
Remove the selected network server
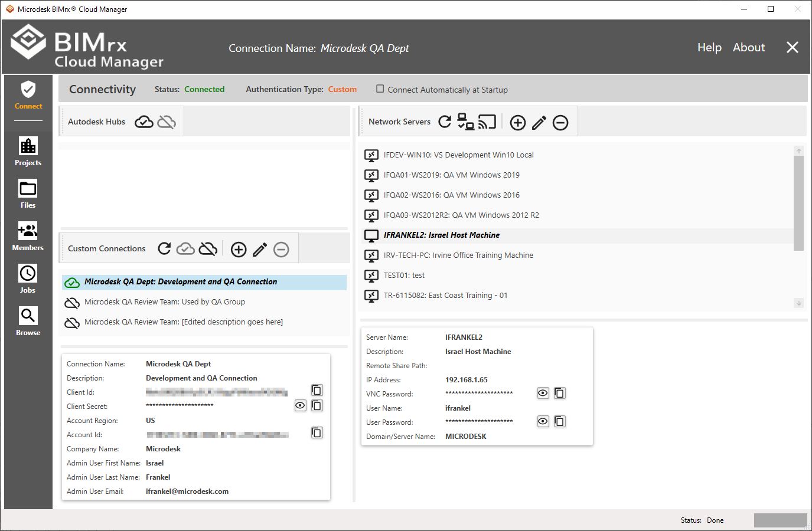[560, 122]
